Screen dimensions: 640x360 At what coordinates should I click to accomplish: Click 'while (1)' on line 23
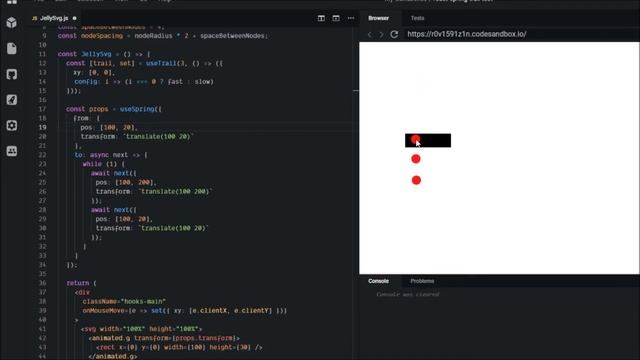[x=101, y=164]
